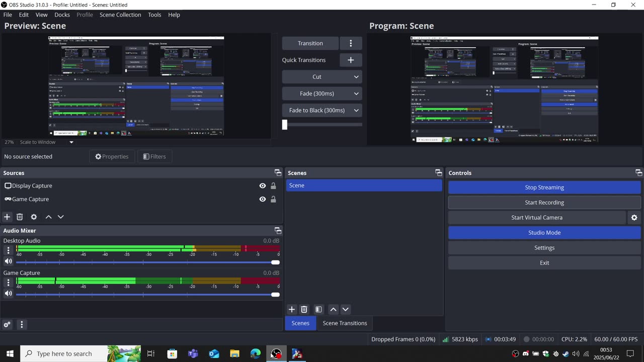Screen dimensions: 644x362
Task: Mute Desktop Audio speaker icon
Action: pyautogui.click(x=8, y=261)
